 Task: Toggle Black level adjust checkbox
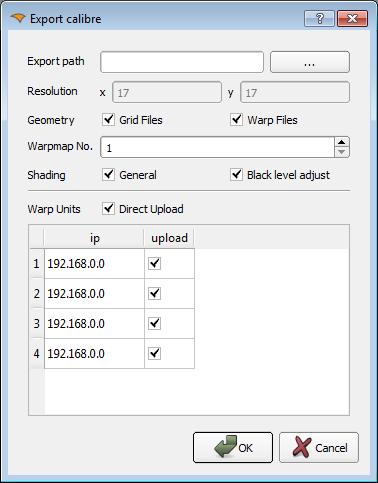click(x=236, y=174)
